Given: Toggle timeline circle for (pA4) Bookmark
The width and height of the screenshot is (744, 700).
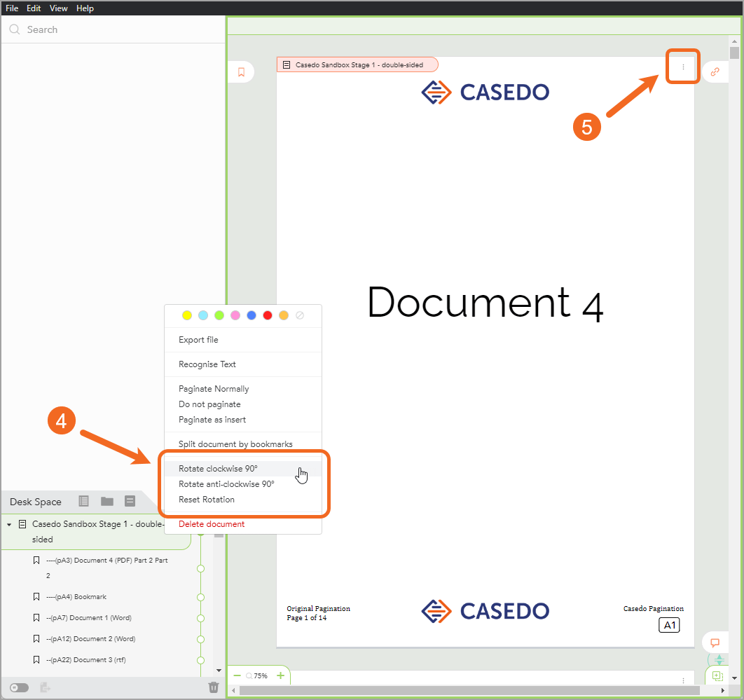Looking at the screenshot, I should click(200, 598).
